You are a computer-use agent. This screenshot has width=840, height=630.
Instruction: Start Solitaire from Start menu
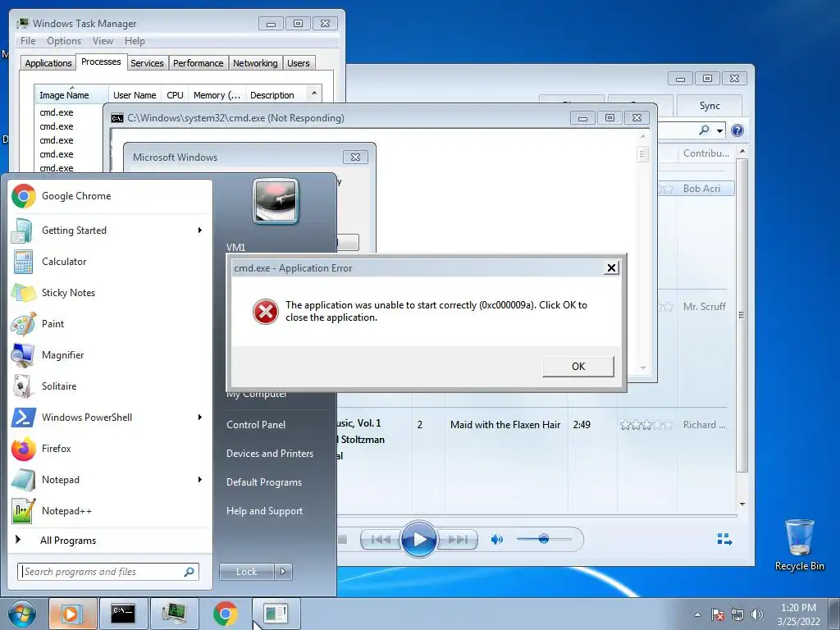point(110,386)
